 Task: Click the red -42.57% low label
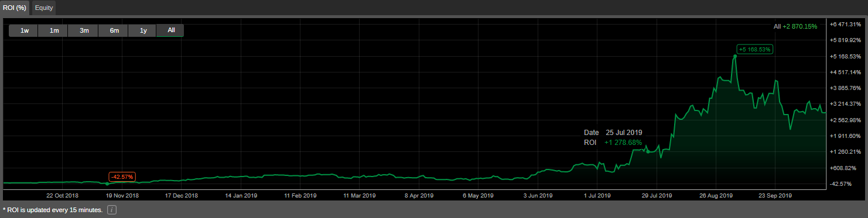click(x=122, y=177)
